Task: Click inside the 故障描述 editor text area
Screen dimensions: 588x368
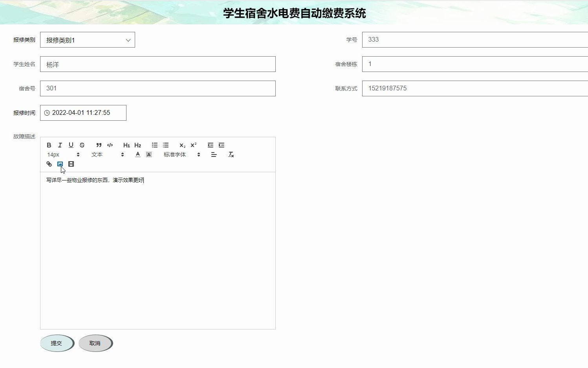Action: 158,251
